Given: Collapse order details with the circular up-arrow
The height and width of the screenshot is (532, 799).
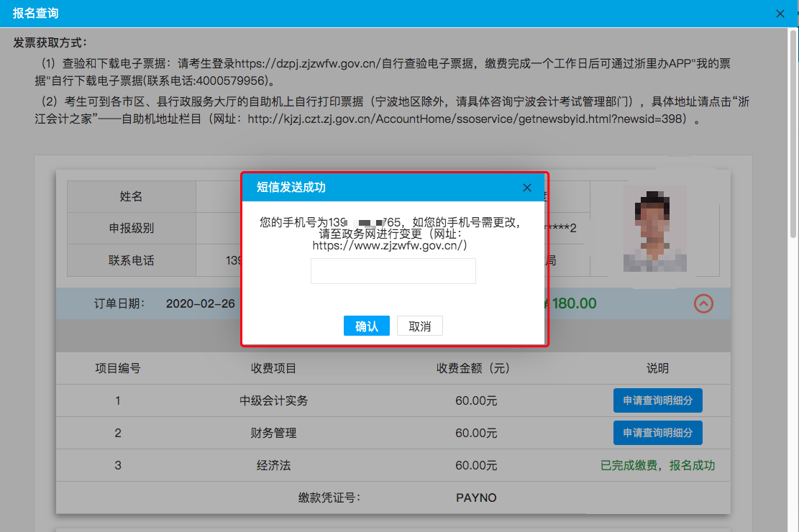Looking at the screenshot, I should tap(703, 303).
